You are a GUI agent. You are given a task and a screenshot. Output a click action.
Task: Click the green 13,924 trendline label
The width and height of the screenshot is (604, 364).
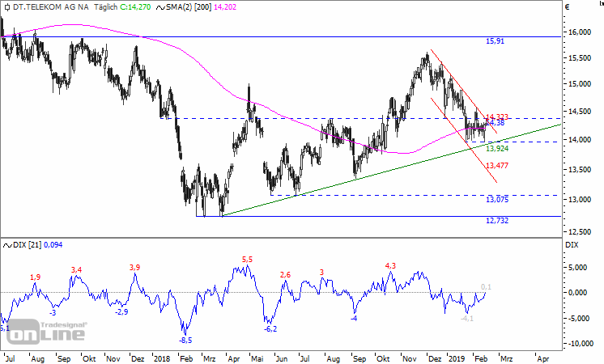point(497,149)
